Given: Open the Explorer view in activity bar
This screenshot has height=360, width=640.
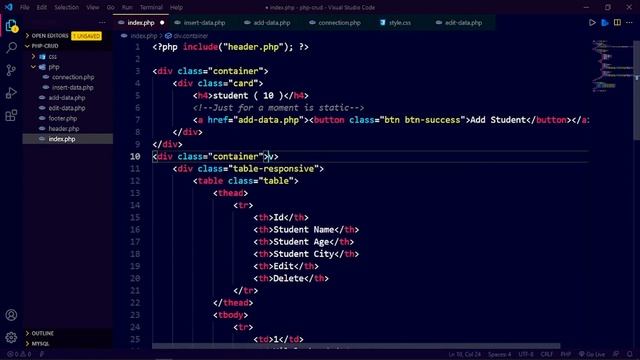Looking at the screenshot, I should 11,26.
